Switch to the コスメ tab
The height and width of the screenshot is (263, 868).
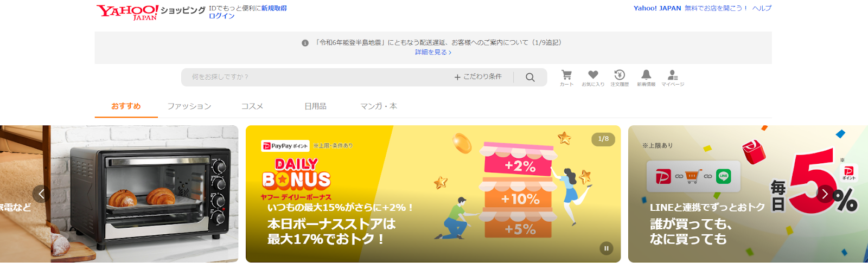click(252, 106)
